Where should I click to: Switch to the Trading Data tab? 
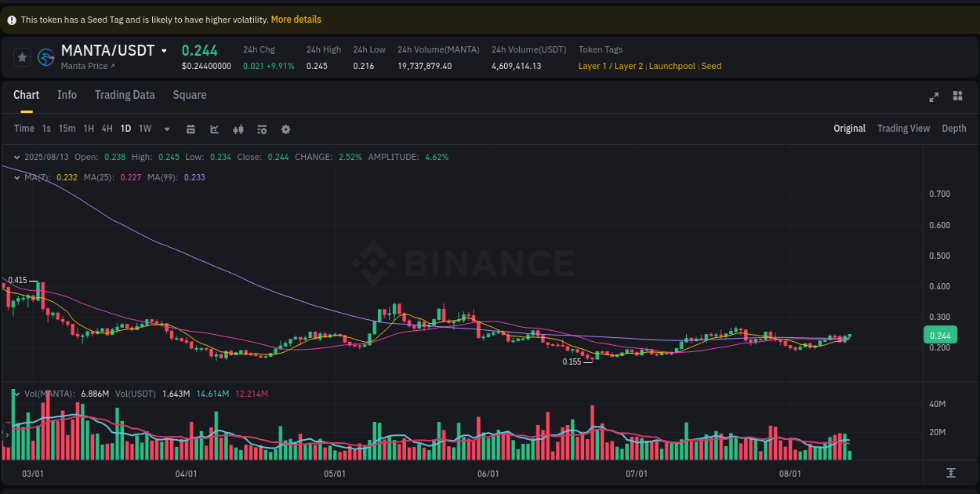125,95
